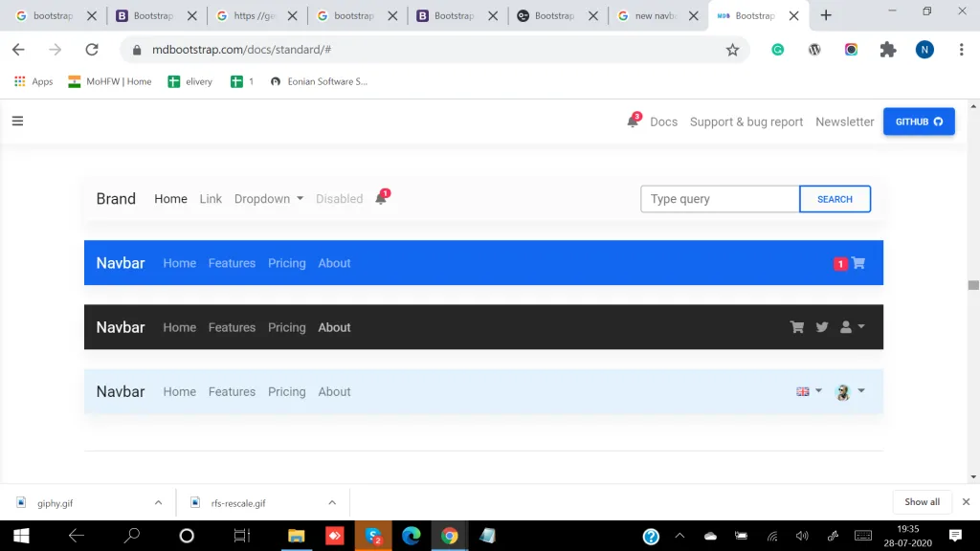
Task: Expand the Dropdown item in the Brand navbar
Action: point(268,199)
